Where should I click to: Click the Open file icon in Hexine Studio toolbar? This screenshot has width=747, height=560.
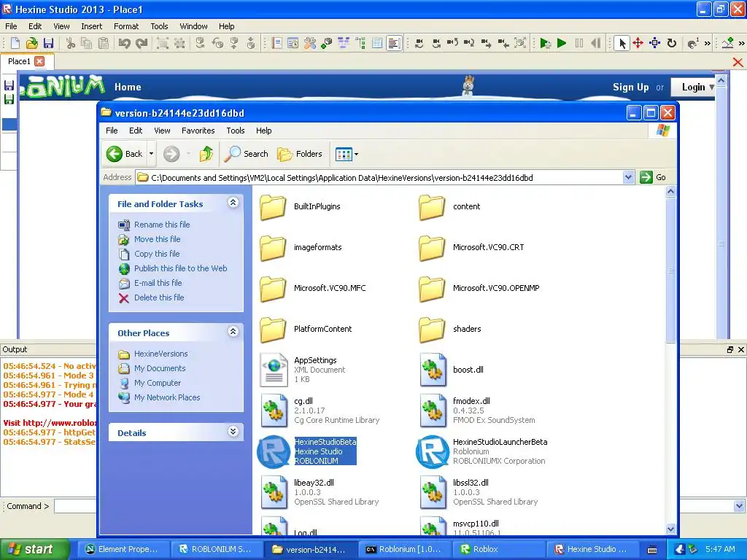coord(31,43)
